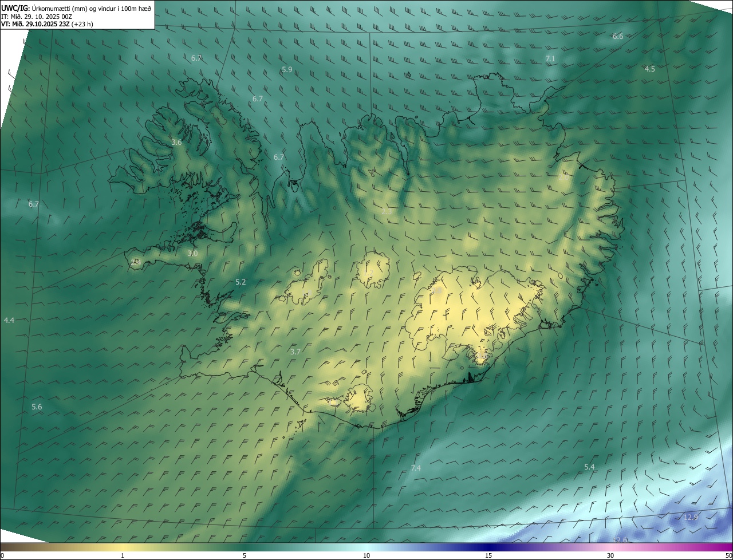Select the 3.6 label over the Westfjords
The width and height of the screenshot is (733, 560).
(176, 143)
